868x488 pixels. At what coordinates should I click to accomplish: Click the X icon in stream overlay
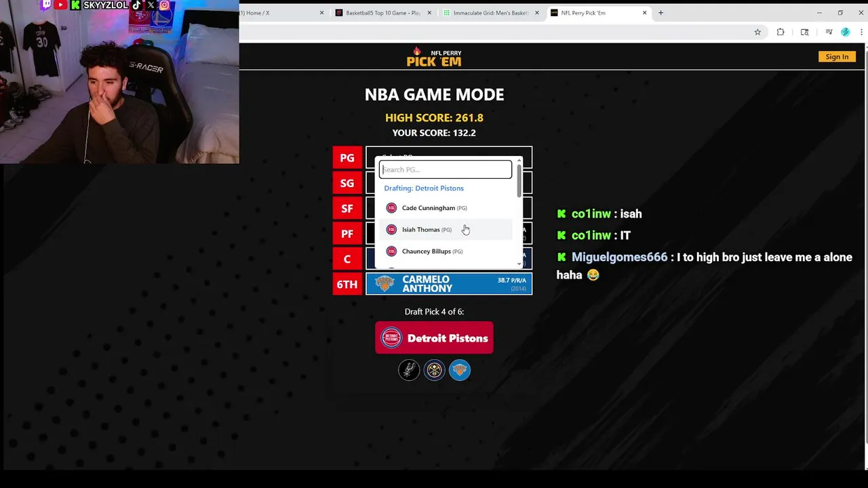[151, 5]
